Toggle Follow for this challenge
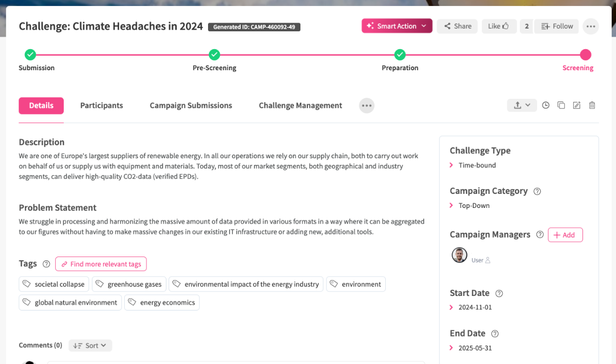The height and width of the screenshot is (364, 616). [x=557, y=26]
